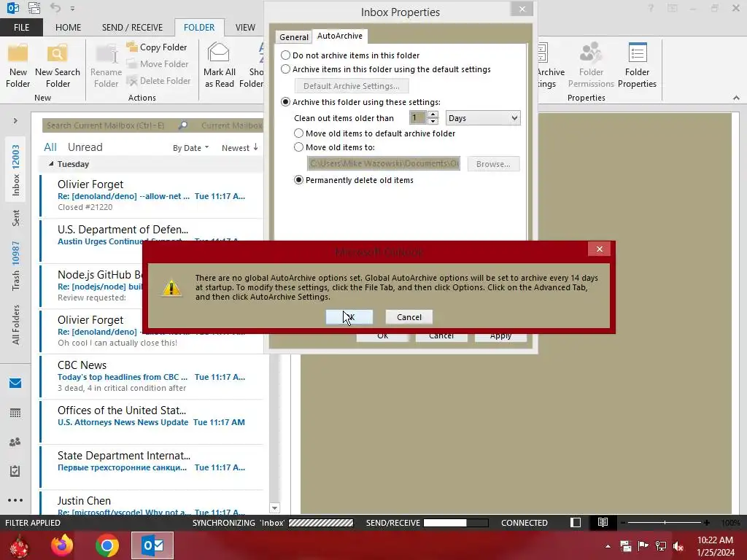Switch to Mail view icon
This screenshot has width=747, height=560.
(x=15, y=384)
